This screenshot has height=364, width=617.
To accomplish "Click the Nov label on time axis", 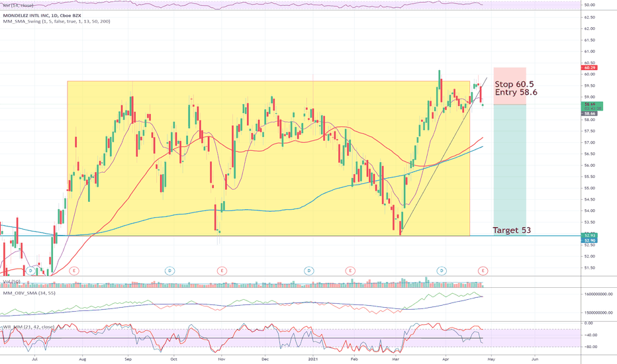I will [x=221, y=359].
